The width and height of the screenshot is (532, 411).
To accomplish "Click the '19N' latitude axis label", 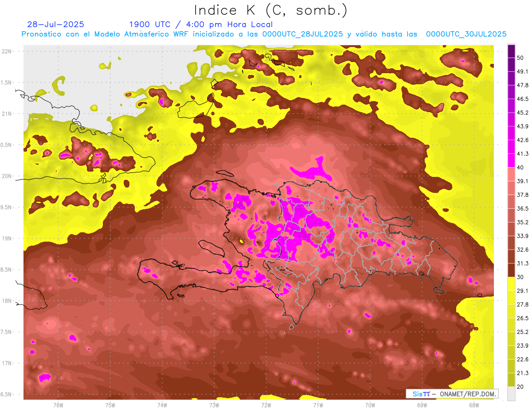I will click(x=7, y=239).
